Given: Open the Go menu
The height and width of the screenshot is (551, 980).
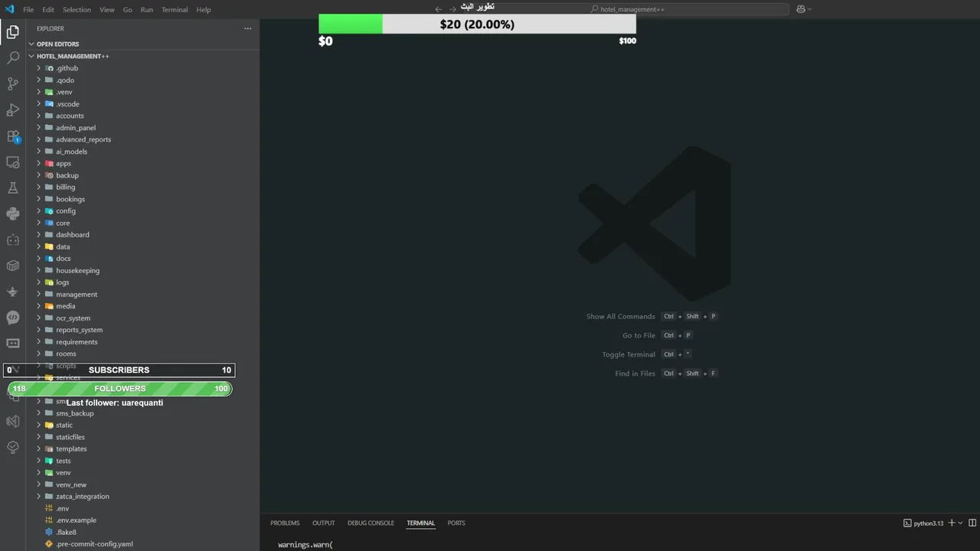Looking at the screenshot, I should [x=127, y=10].
